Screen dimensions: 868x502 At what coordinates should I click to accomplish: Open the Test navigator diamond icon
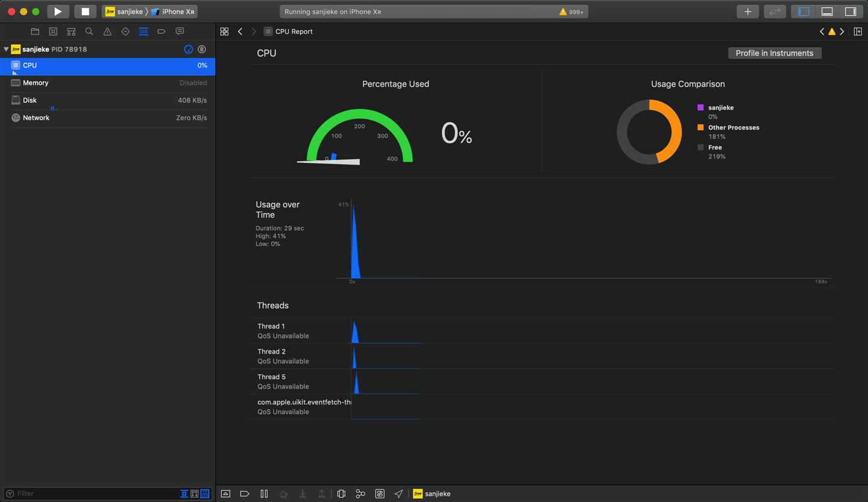pyautogui.click(x=125, y=31)
